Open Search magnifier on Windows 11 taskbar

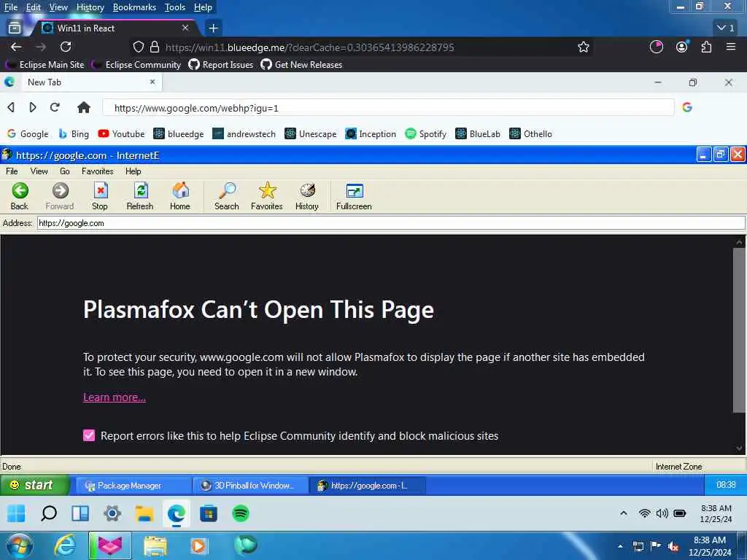point(49,513)
